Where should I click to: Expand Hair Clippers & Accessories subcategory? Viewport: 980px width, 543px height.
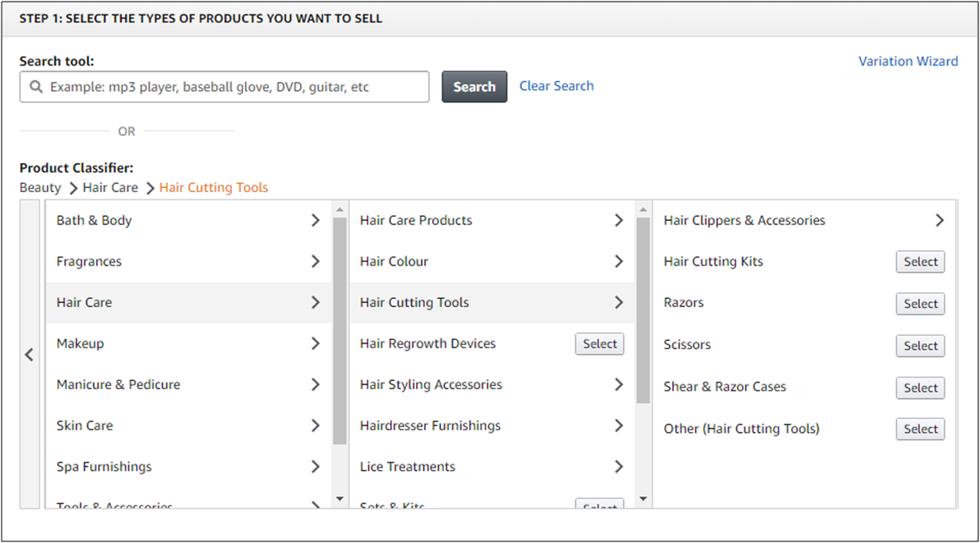[x=939, y=220]
